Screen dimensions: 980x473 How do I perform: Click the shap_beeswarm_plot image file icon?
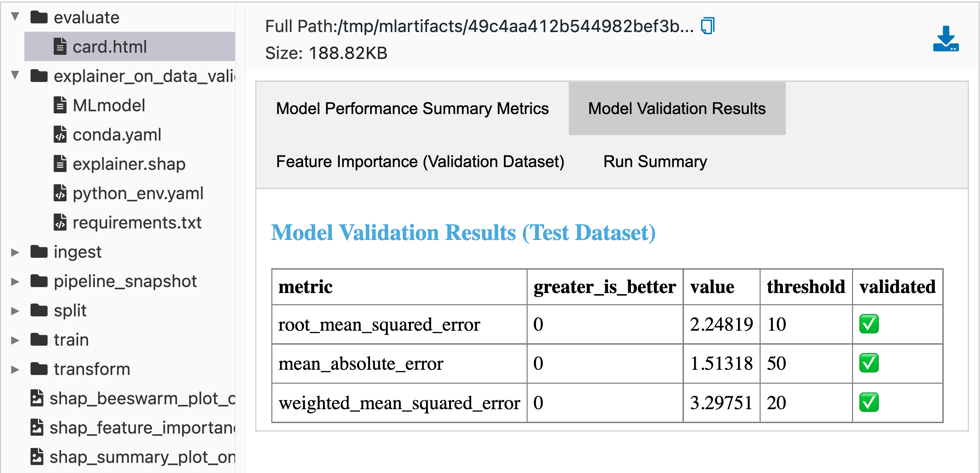tap(37, 398)
